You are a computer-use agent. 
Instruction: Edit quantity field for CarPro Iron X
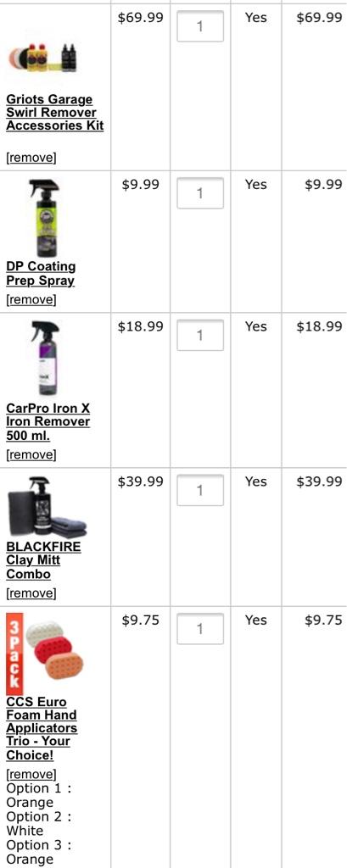pos(200,335)
